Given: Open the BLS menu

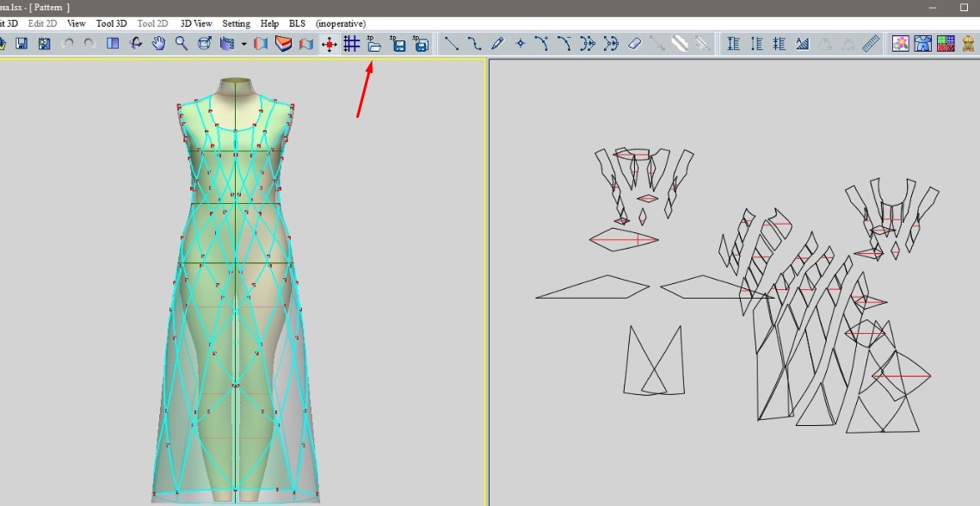Looking at the screenshot, I should pos(297,23).
